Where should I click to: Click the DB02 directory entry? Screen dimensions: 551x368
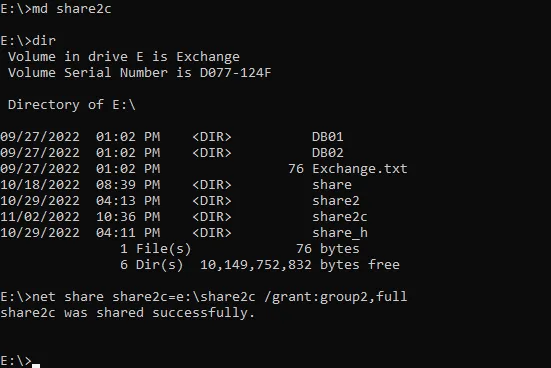coord(328,153)
